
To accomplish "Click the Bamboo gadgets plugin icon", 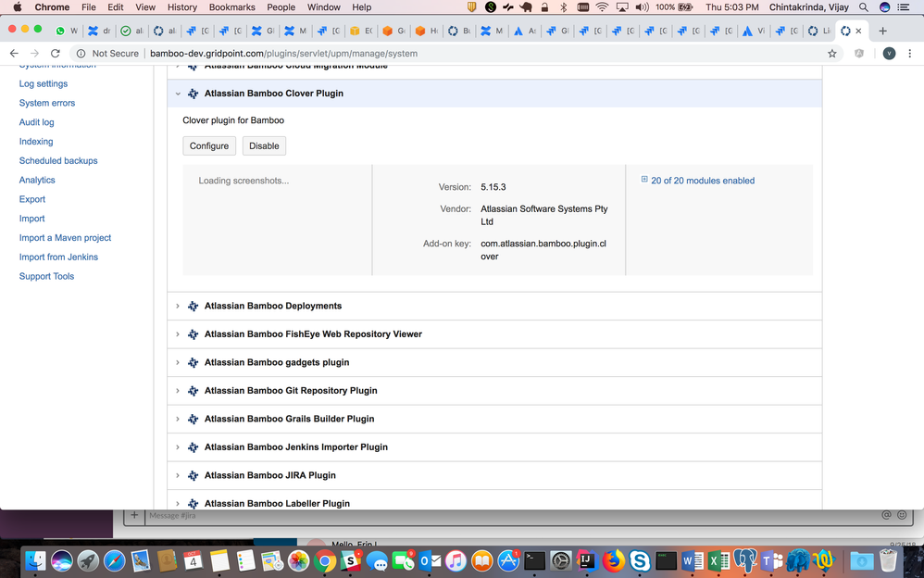I will pos(193,363).
